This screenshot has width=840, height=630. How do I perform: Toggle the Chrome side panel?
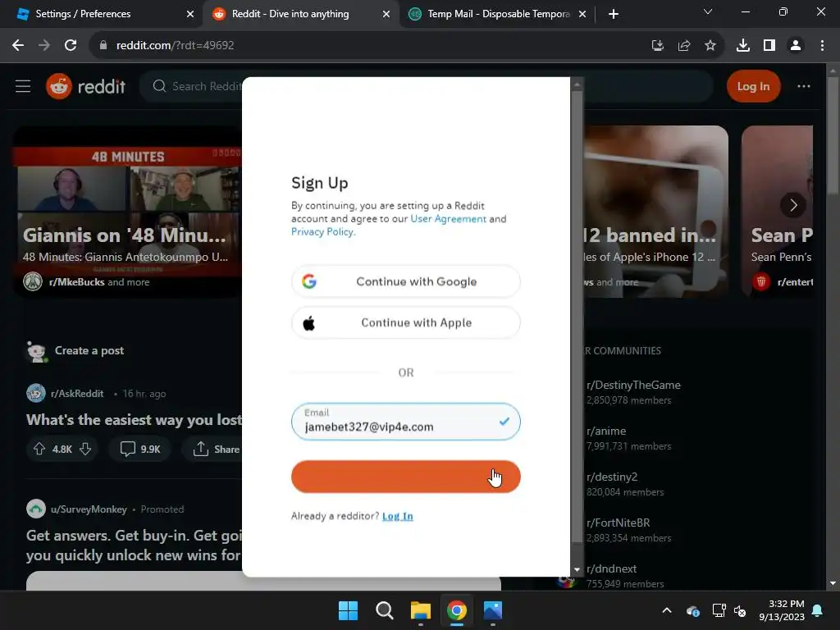769,46
